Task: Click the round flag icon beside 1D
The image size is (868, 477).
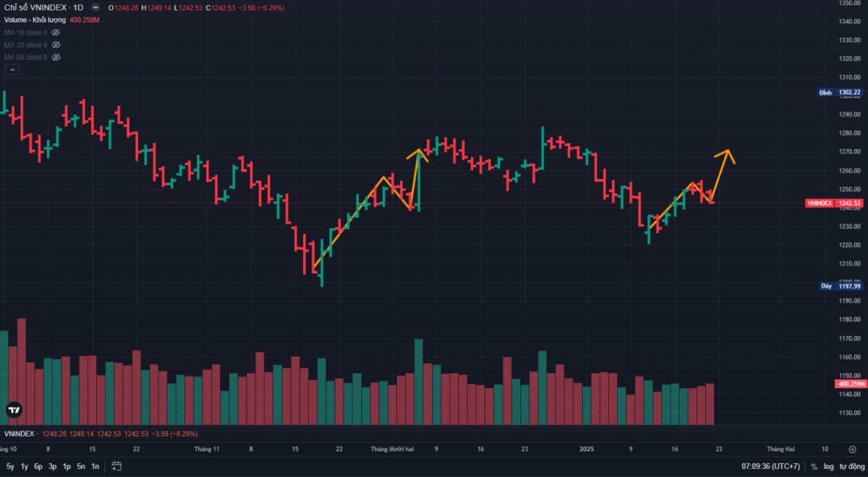Action: click(96, 7)
